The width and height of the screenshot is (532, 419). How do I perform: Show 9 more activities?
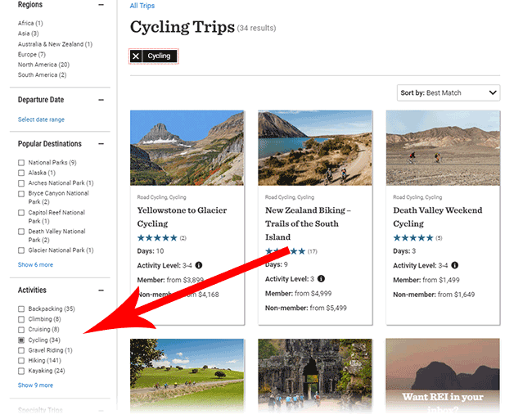tap(35, 385)
